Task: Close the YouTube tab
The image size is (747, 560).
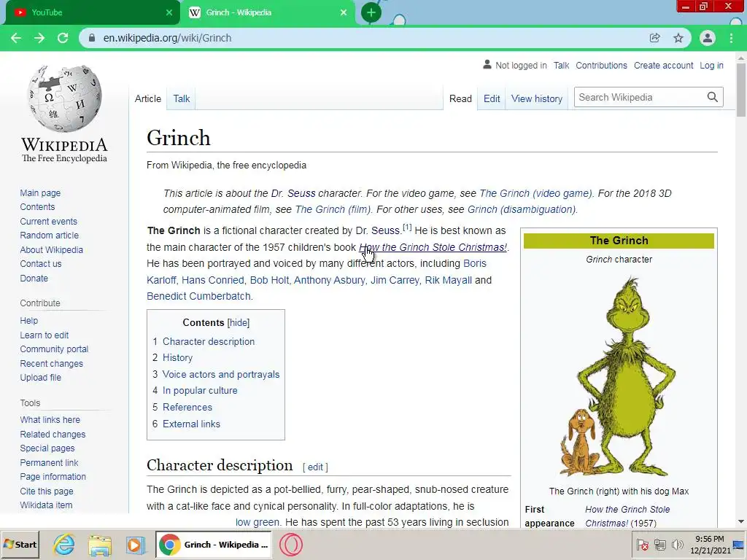Action: (x=169, y=12)
